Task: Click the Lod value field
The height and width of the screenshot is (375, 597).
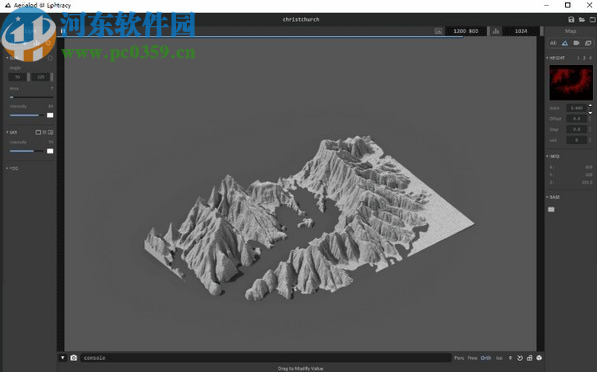Action: tap(576, 140)
